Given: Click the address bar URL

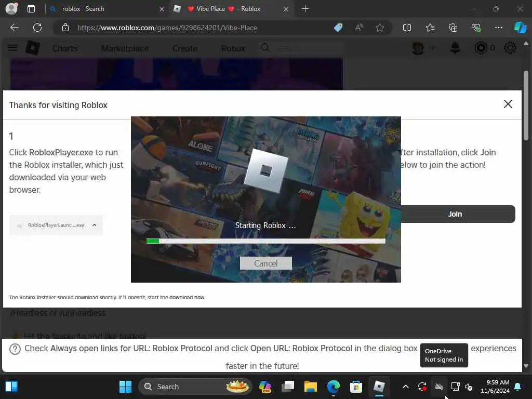Looking at the screenshot, I should pos(167,28).
